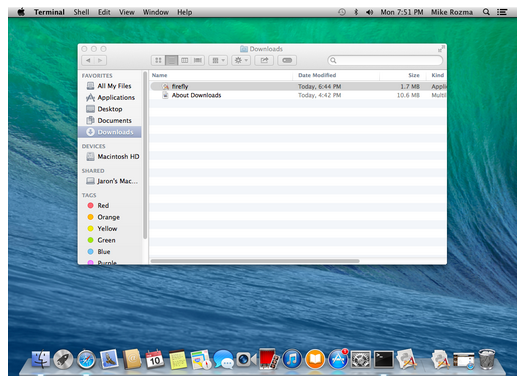Open System Preferences from Dock
Image resolution: width=526 pixels, height=380 pixels.
point(361,360)
